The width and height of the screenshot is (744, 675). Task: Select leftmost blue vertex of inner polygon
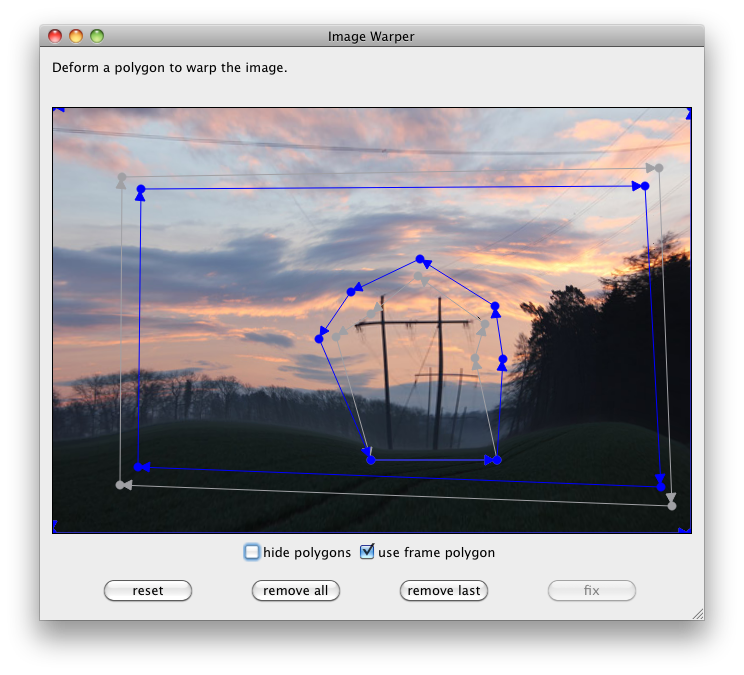[319, 339]
